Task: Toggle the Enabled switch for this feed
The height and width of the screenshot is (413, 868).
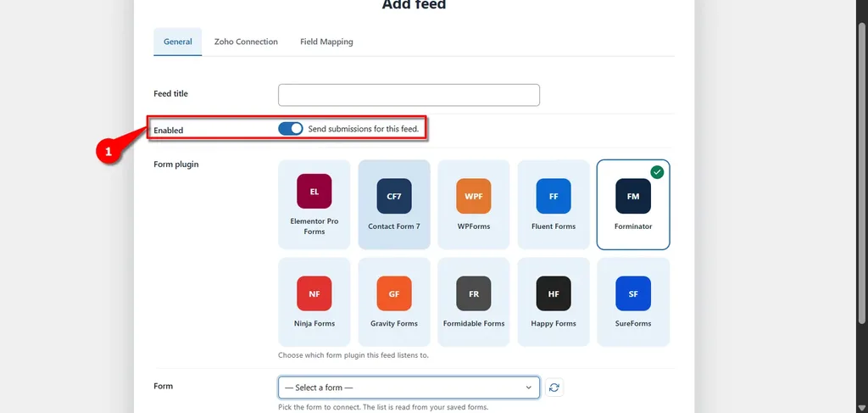Action: [291, 128]
